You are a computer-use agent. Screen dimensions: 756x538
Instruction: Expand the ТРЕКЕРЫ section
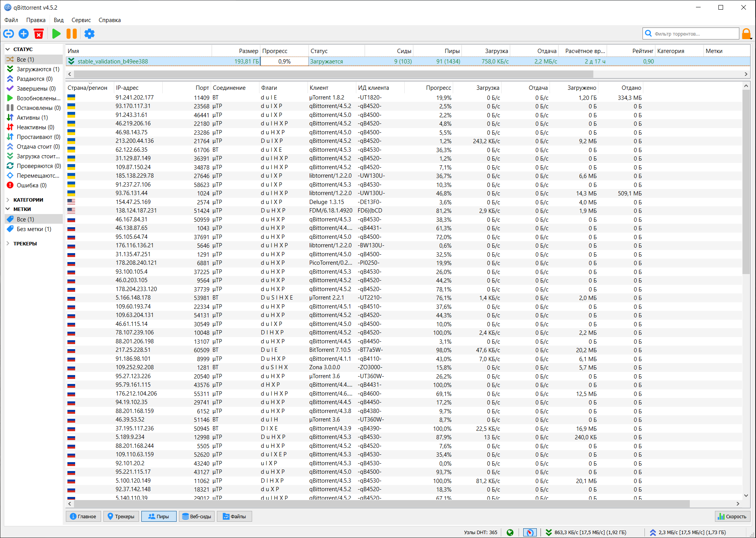pos(8,243)
